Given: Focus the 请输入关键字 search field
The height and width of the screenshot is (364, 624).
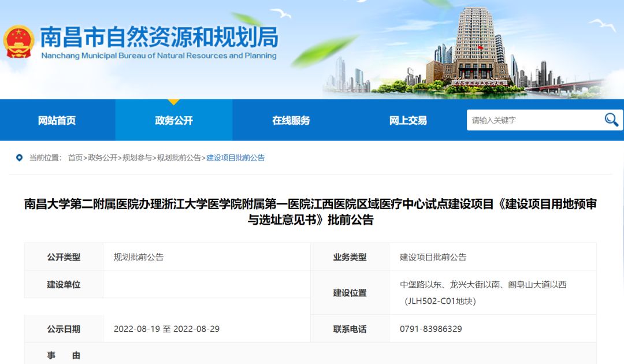Looking at the screenshot, I should pos(535,120).
